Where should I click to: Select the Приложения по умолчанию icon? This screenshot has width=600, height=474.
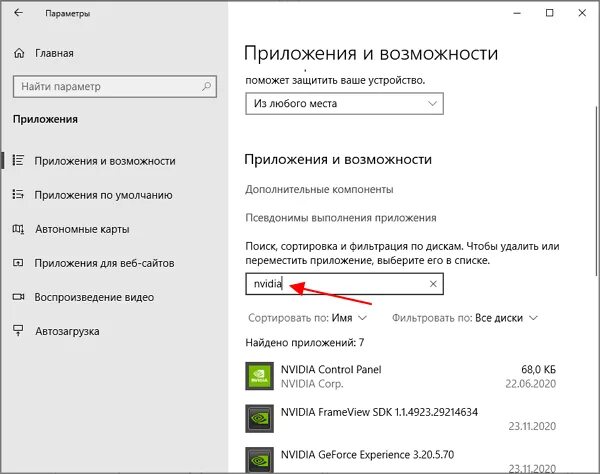pos(18,194)
